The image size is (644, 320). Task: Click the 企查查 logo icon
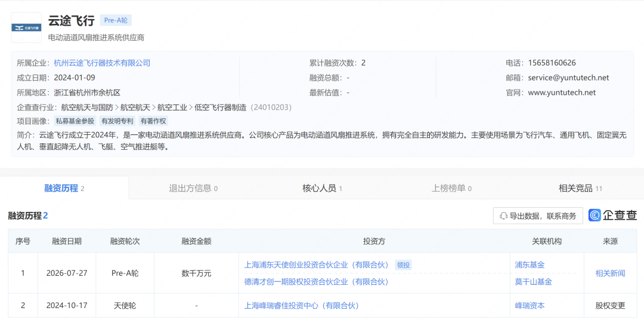[595, 215]
